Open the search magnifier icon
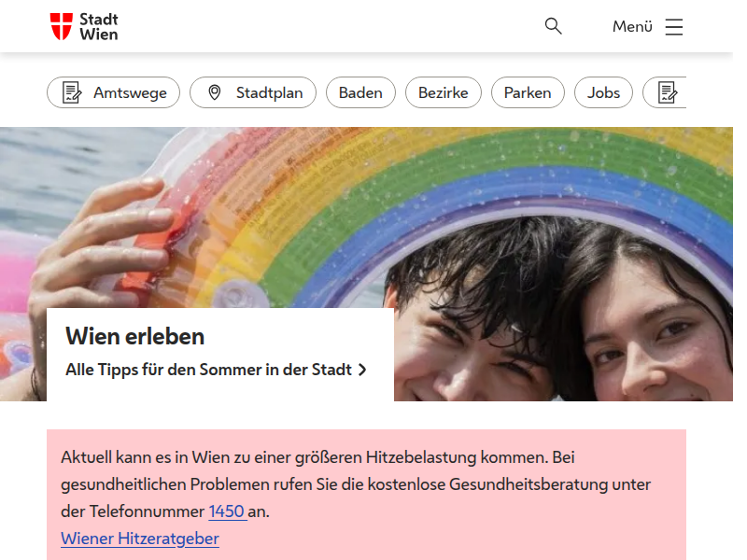 pos(553,26)
